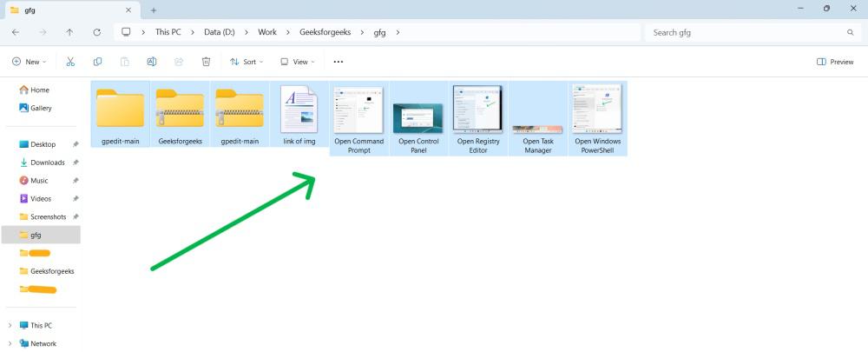Unpin Screenshots using its pin icon
The image size is (868, 352).
point(76,216)
